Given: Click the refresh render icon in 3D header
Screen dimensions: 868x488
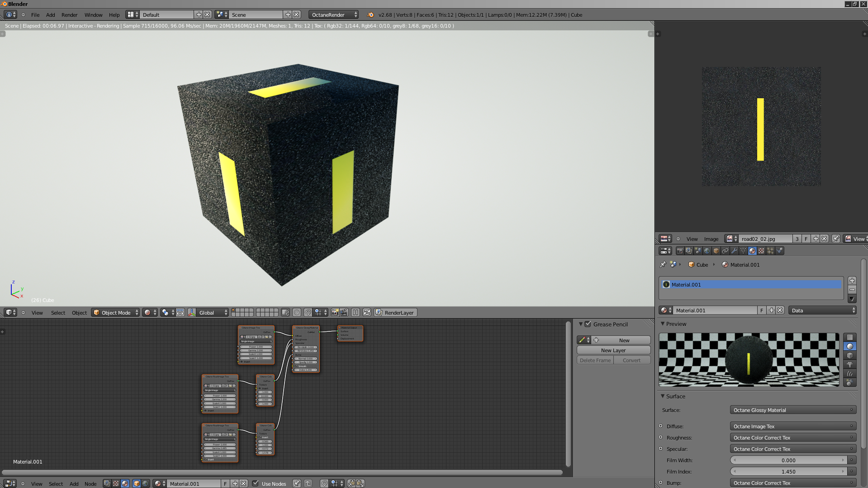Looking at the screenshot, I should pyautogui.click(x=367, y=312).
